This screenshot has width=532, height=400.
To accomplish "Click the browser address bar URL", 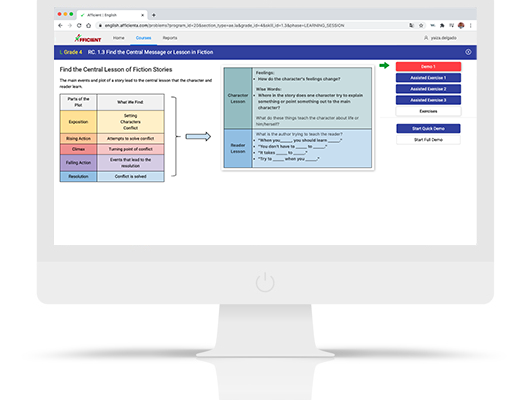I will click(224, 25).
